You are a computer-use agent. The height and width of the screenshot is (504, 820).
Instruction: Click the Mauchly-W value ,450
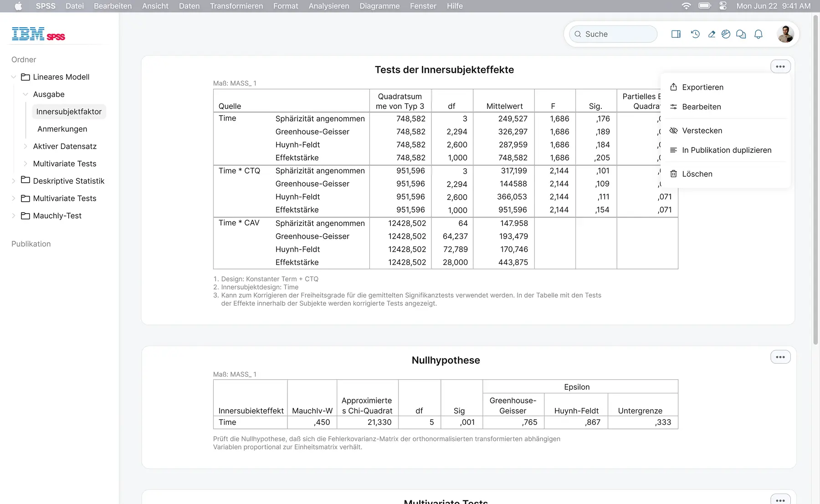pos(322,422)
